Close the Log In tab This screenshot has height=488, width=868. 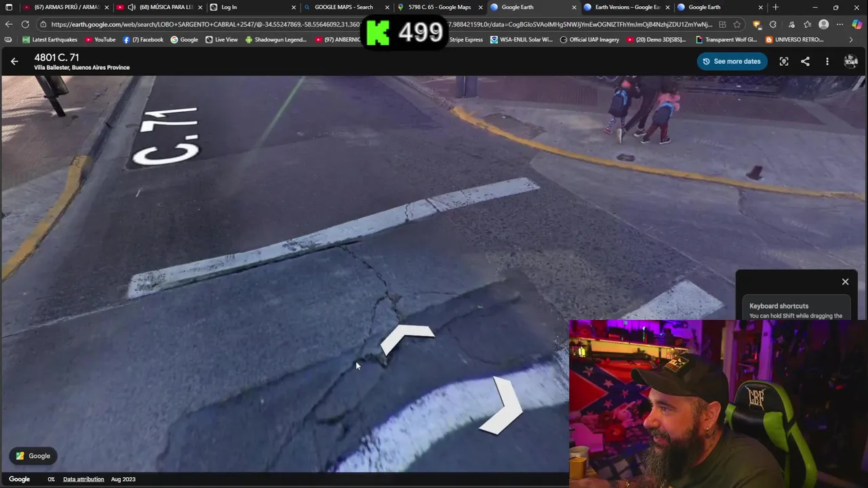[x=294, y=7]
